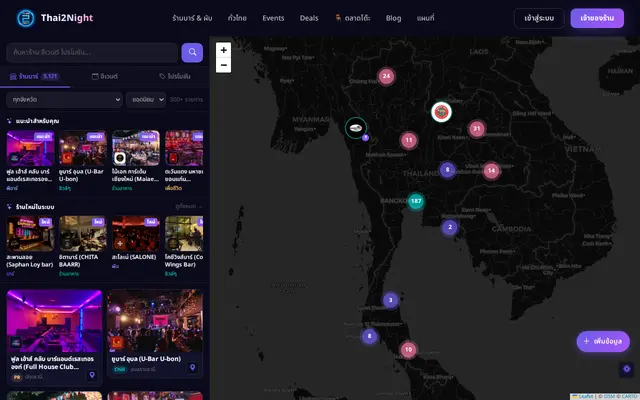
Task: Switch to the ร้านบาร์ 5,121 tab
Action: [x=35, y=76]
